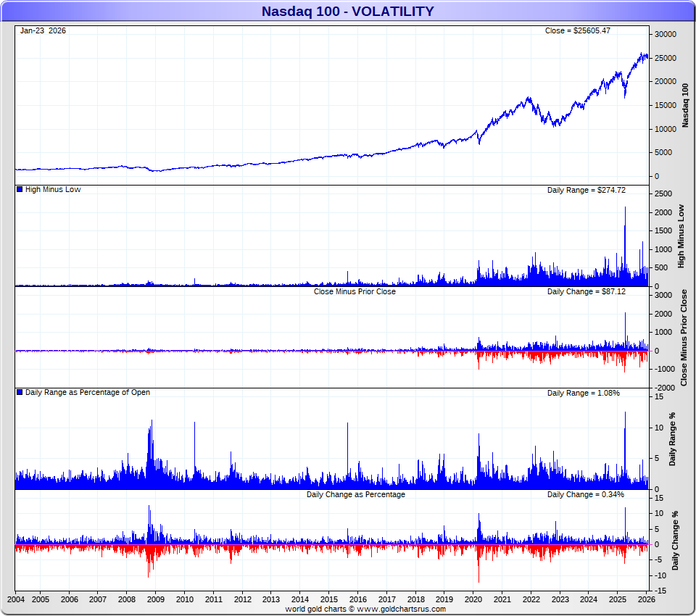Click the 'Close Minus Prior Close' panel title
The width and height of the screenshot is (696, 616).
coord(355,291)
